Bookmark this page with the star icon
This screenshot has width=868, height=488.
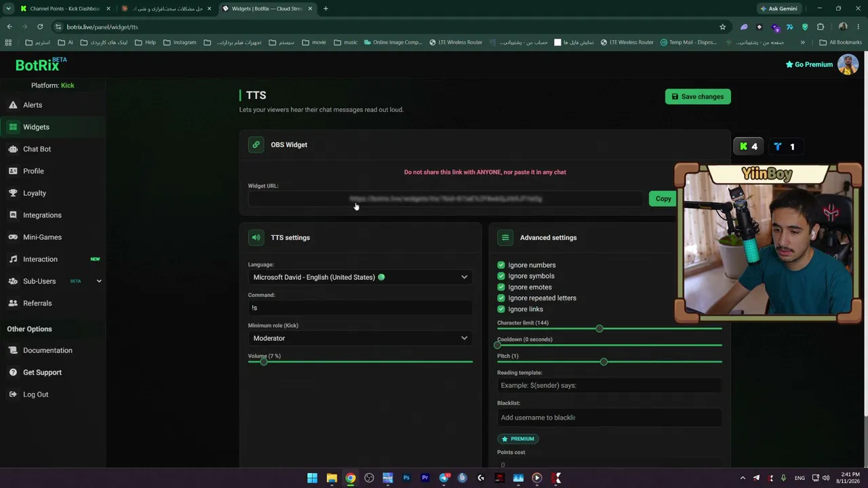(x=722, y=27)
